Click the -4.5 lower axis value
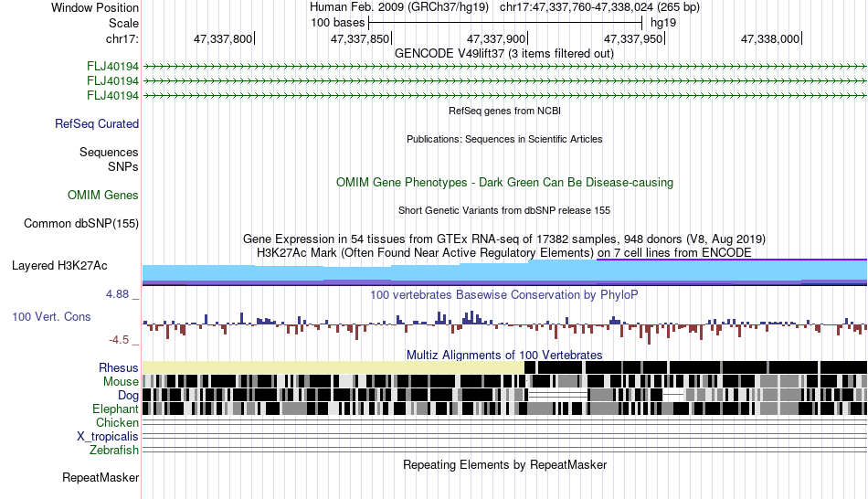The height and width of the screenshot is (499, 868). [119, 339]
